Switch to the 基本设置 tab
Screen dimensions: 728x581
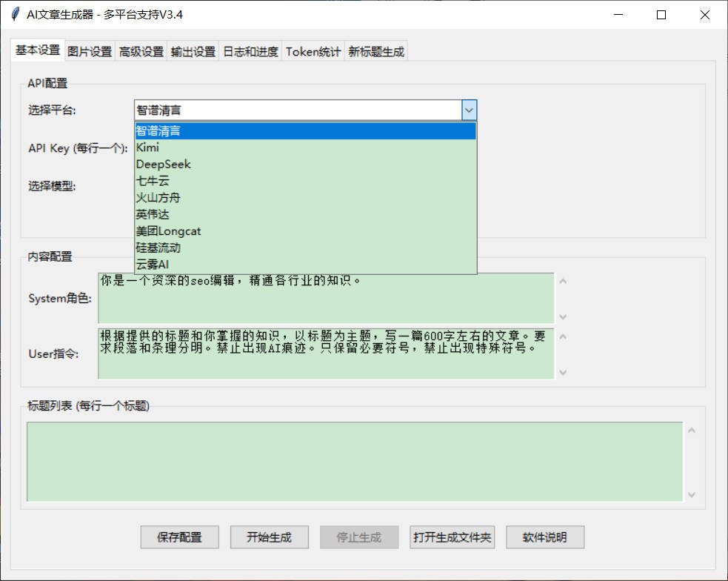38,50
